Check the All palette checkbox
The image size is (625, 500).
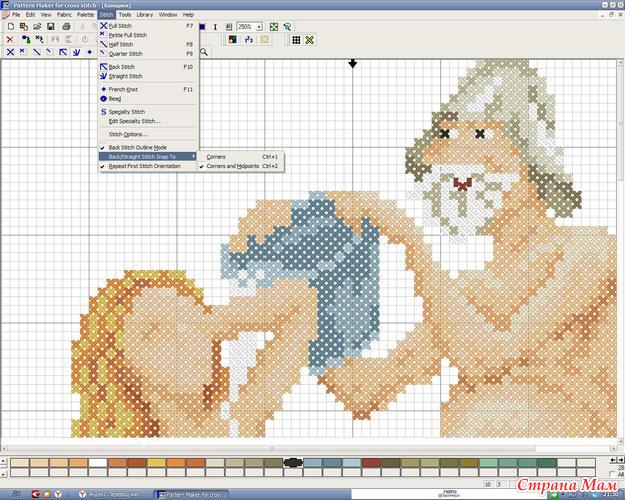(x=612, y=474)
